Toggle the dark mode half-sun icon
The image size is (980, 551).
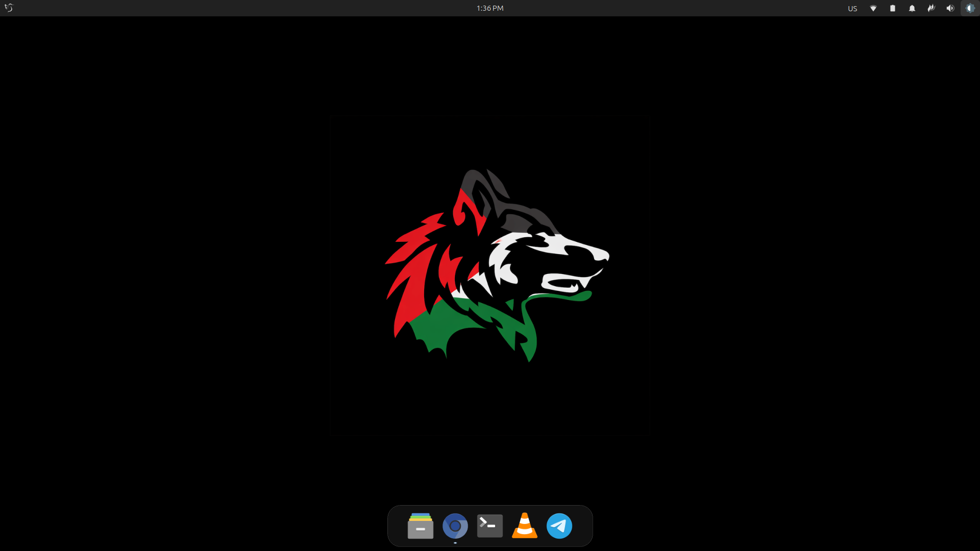click(x=970, y=8)
